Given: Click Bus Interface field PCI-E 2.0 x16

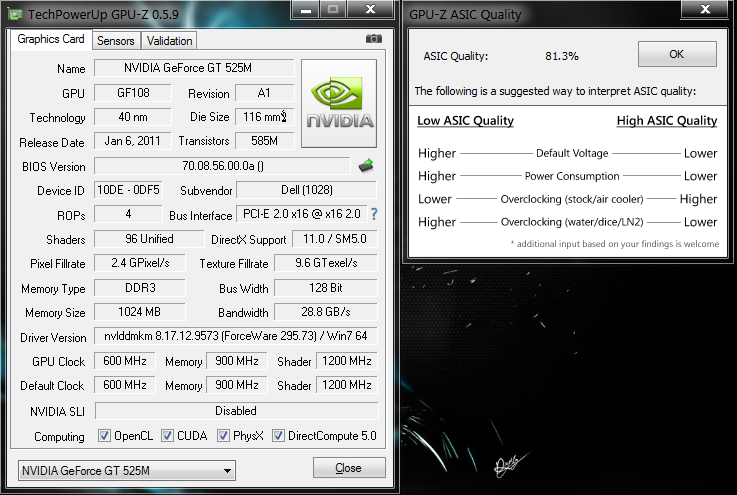Looking at the screenshot, I should pyautogui.click(x=301, y=214).
